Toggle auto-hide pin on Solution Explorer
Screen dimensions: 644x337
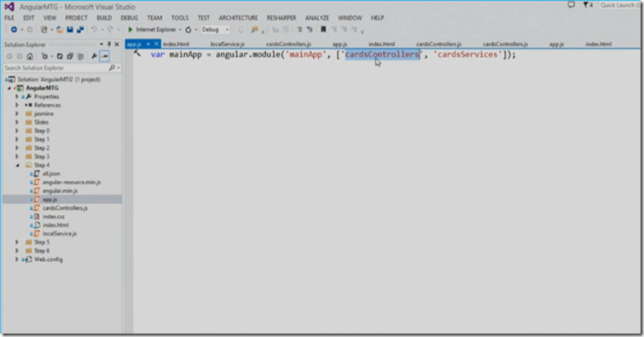pyautogui.click(x=109, y=44)
